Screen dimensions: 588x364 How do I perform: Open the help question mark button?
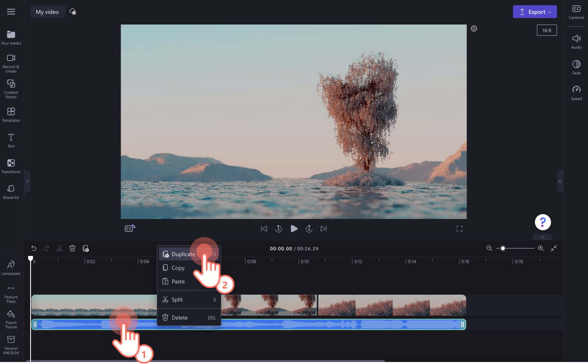click(543, 222)
